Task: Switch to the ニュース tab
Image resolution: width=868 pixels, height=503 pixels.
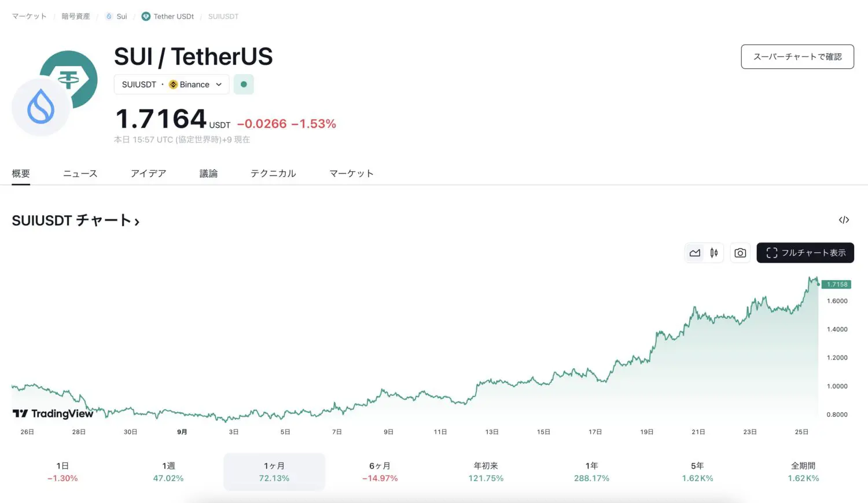Action: tap(80, 174)
